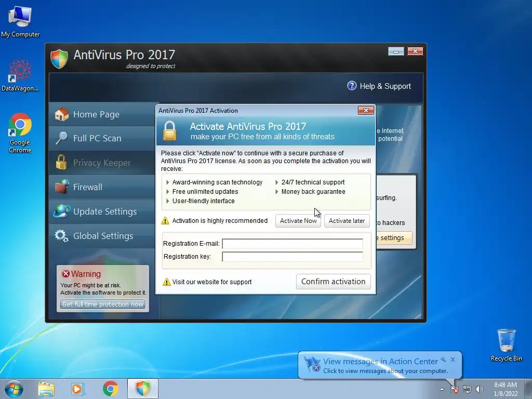The width and height of the screenshot is (532, 399).
Task: Click the Activate Now button
Action: 298,221
